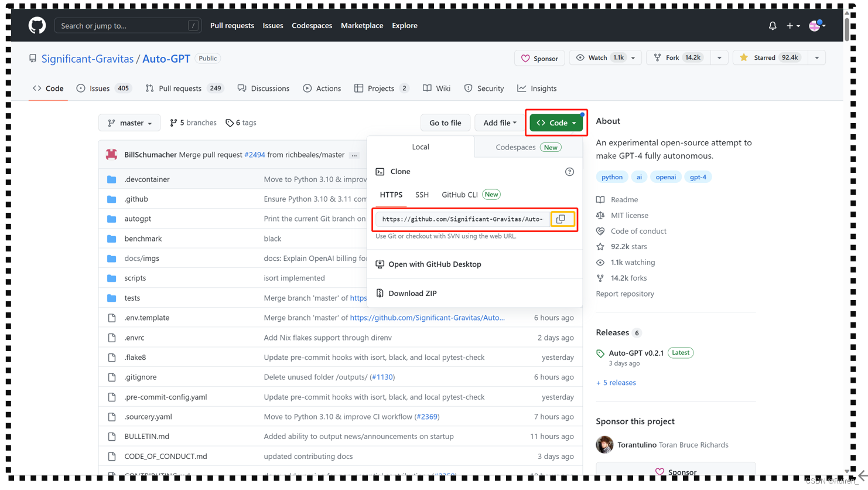Open the .env.template file
Image resolution: width=868 pixels, height=490 pixels.
[x=147, y=318]
